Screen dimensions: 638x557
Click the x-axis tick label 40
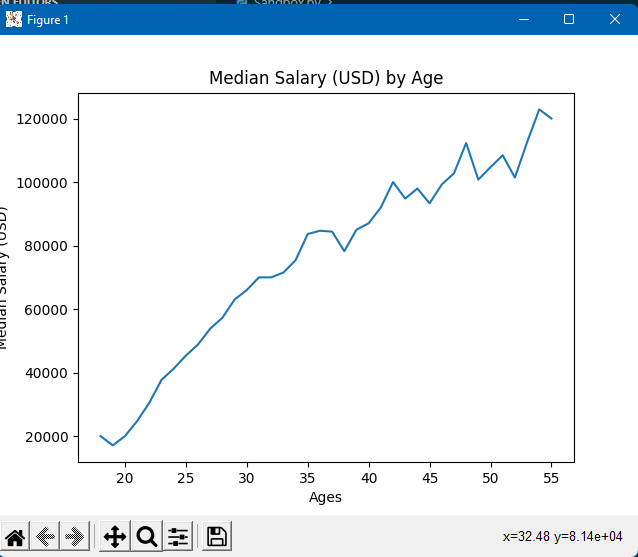tap(369, 478)
